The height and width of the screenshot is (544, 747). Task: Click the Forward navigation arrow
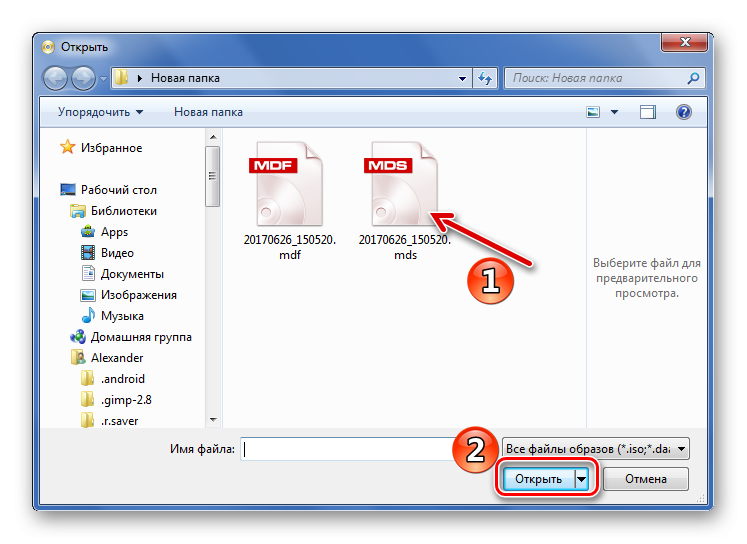point(83,78)
